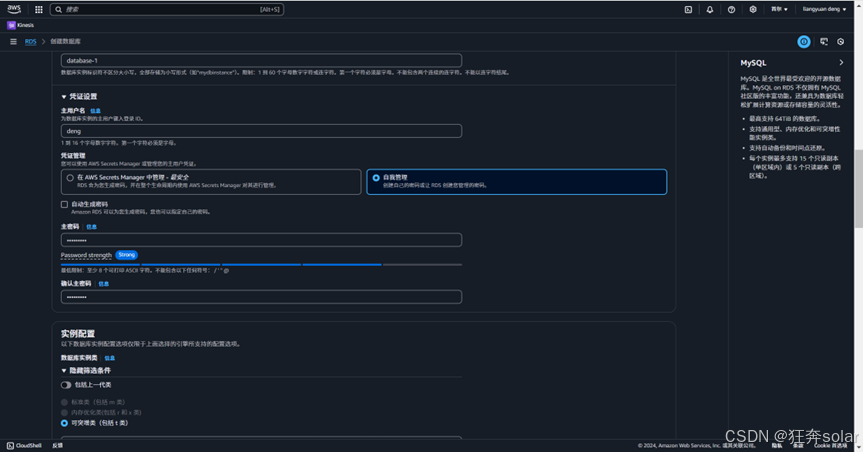Open info link next to master username
Viewport: 863px width, 452px height.
(x=95, y=111)
